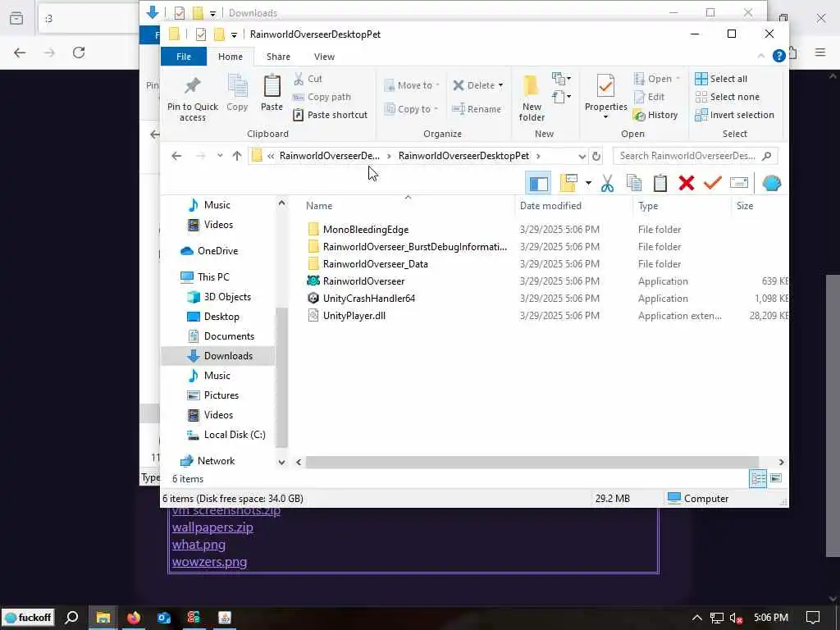The image size is (840, 630).
Task: Click Copy path in Clipboard group
Action: (x=322, y=97)
